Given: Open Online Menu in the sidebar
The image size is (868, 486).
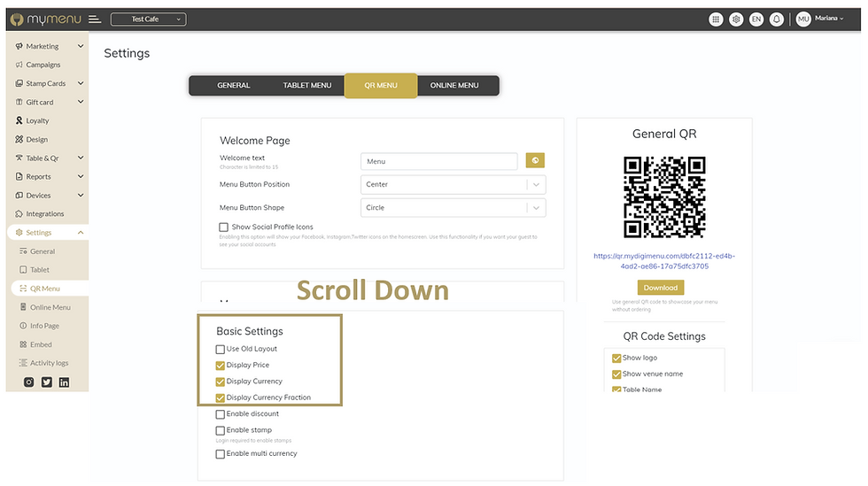Looking at the screenshot, I should click(x=50, y=307).
